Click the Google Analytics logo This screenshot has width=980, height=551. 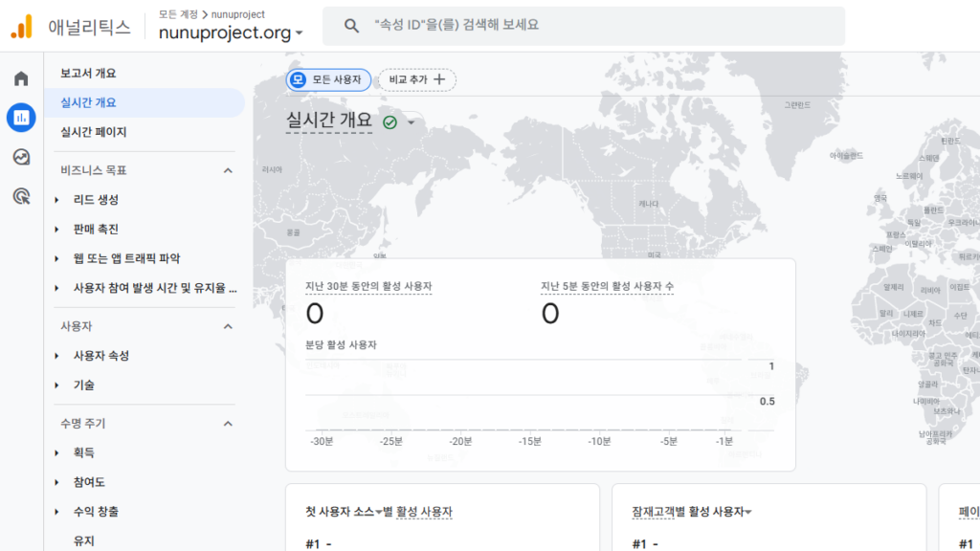pos(21,27)
